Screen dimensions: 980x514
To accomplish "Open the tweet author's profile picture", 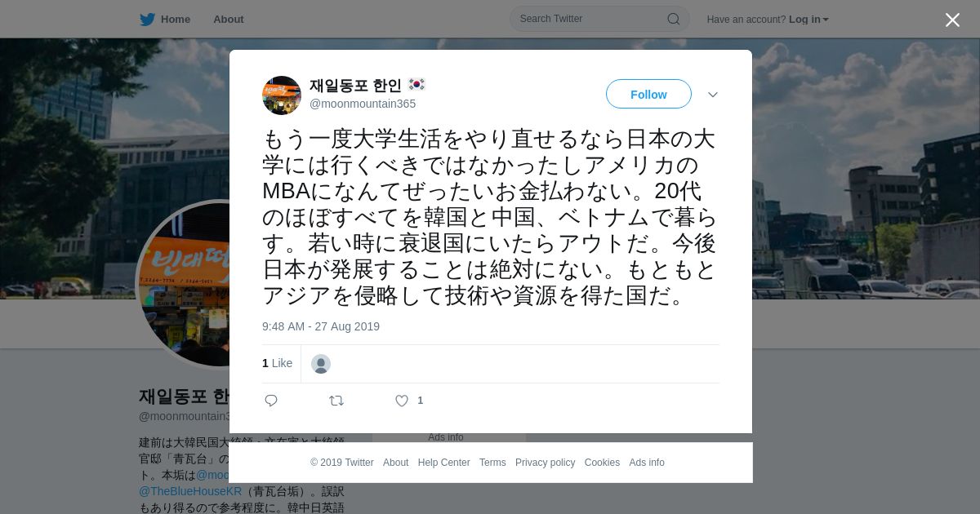I will (282, 95).
